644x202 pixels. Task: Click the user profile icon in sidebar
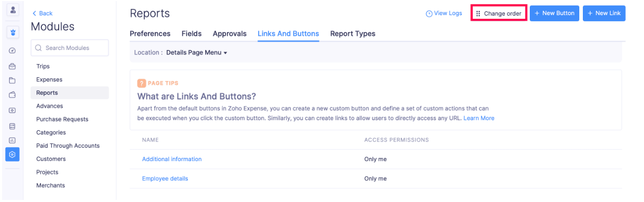coord(13,10)
